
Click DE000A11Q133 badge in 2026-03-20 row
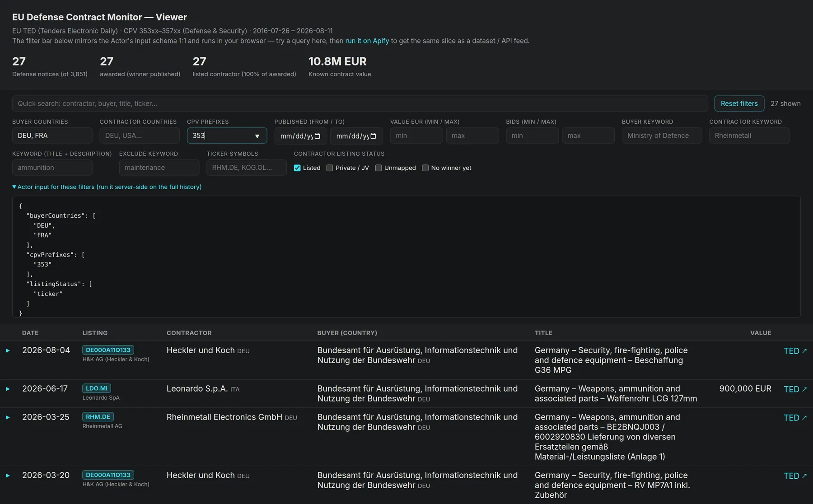pyautogui.click(x=108, y=475)
